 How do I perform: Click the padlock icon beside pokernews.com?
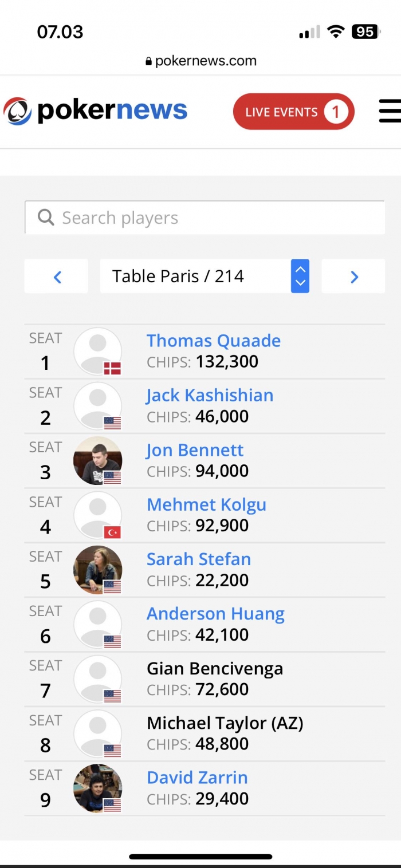point(149,61)
